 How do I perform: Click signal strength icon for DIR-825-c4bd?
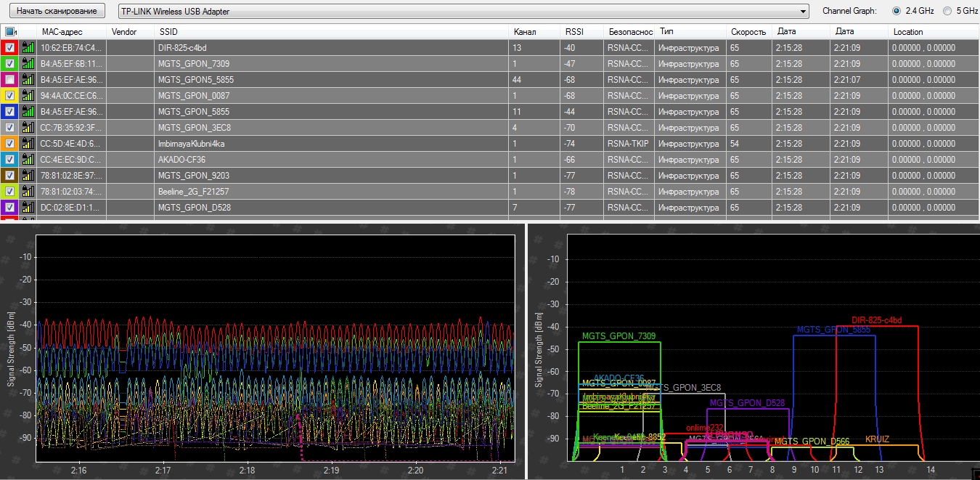(x=28, y=48)
